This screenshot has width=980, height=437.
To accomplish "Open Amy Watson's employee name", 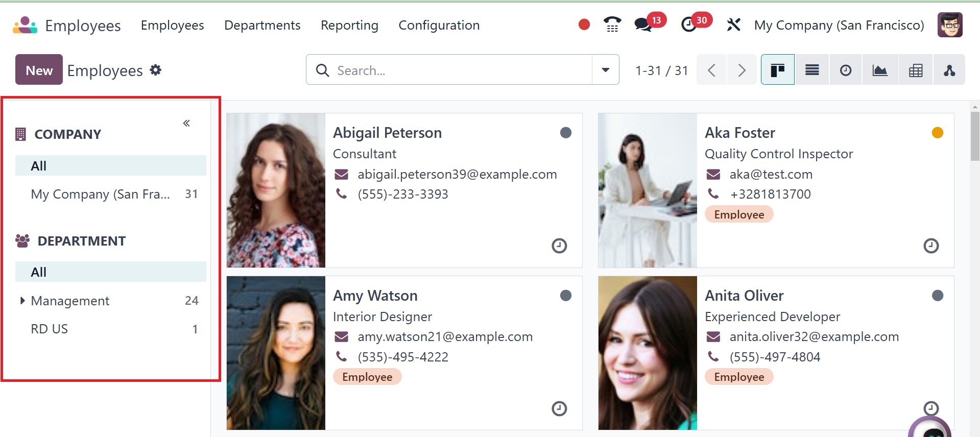I will tap(375, 296).
